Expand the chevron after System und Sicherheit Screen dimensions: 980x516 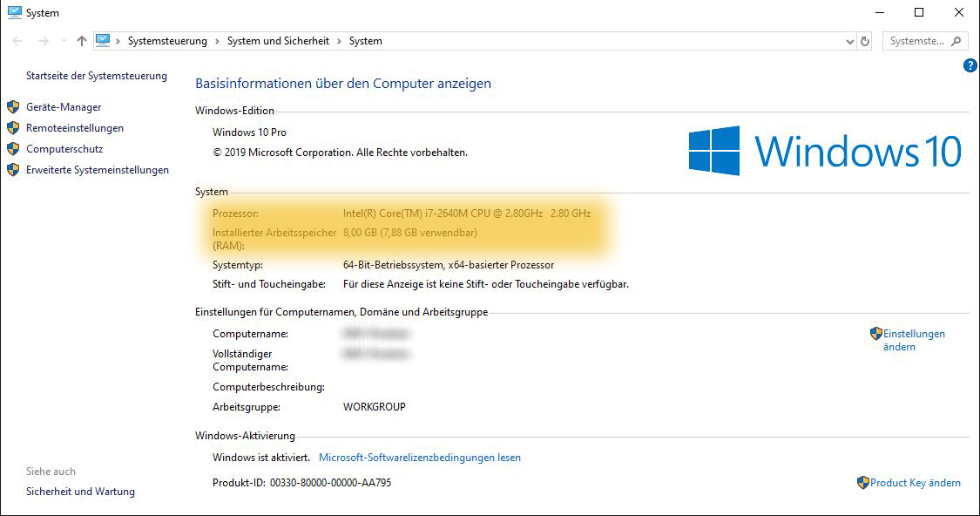pos(339,41)
